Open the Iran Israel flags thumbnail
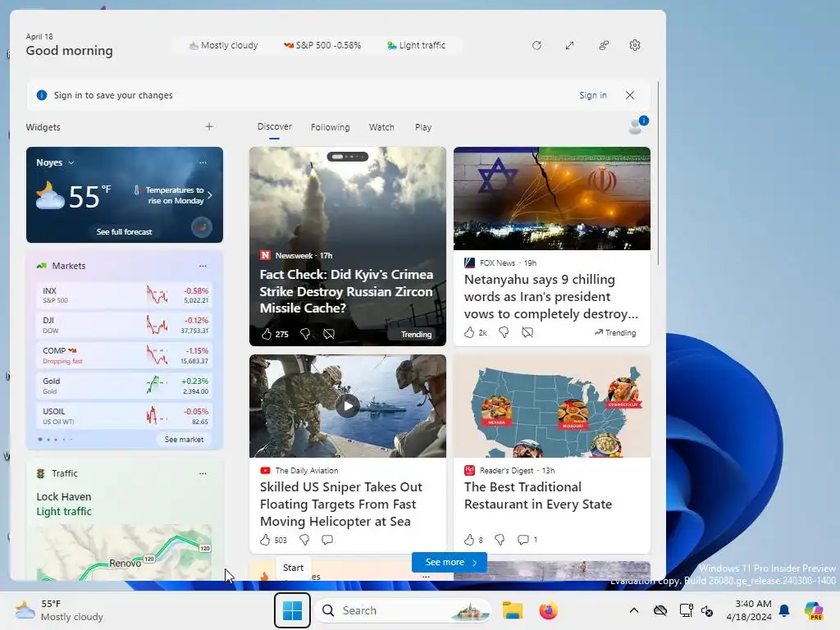This screenshot has height=630, width=840. 552,199
